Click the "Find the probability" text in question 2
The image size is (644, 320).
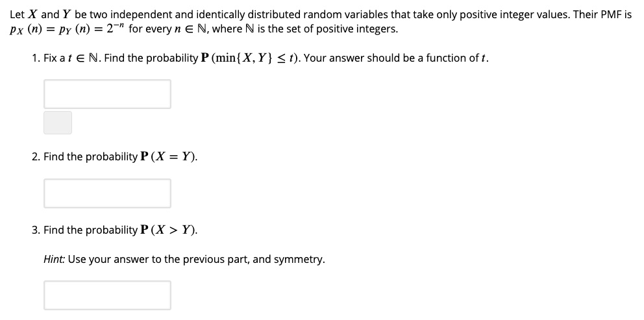[90, 157]
